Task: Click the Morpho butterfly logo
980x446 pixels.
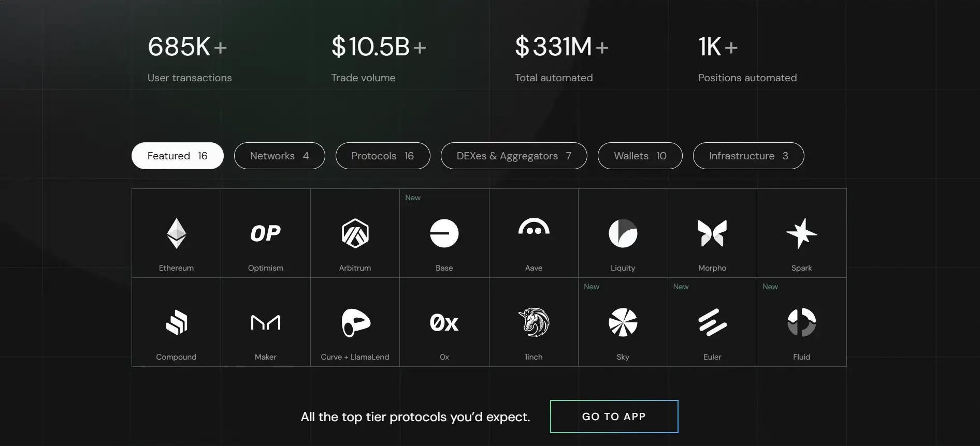Action: [x=712, y=233]
